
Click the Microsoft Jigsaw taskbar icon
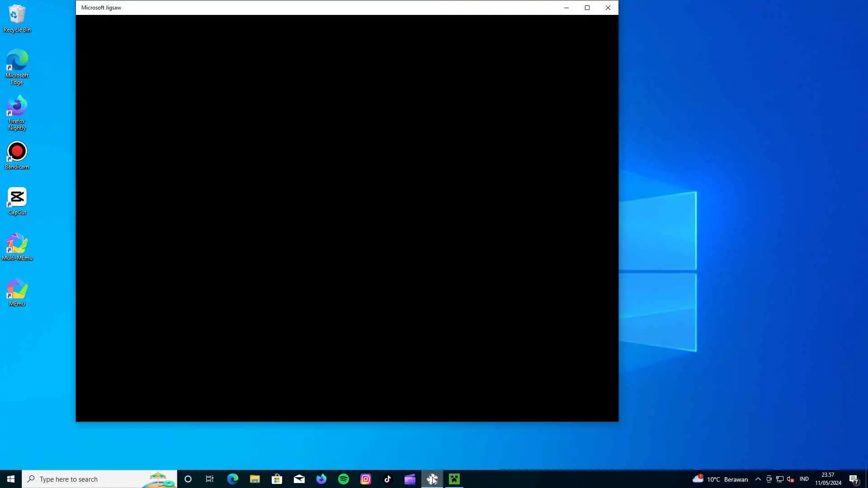(432, 479)
